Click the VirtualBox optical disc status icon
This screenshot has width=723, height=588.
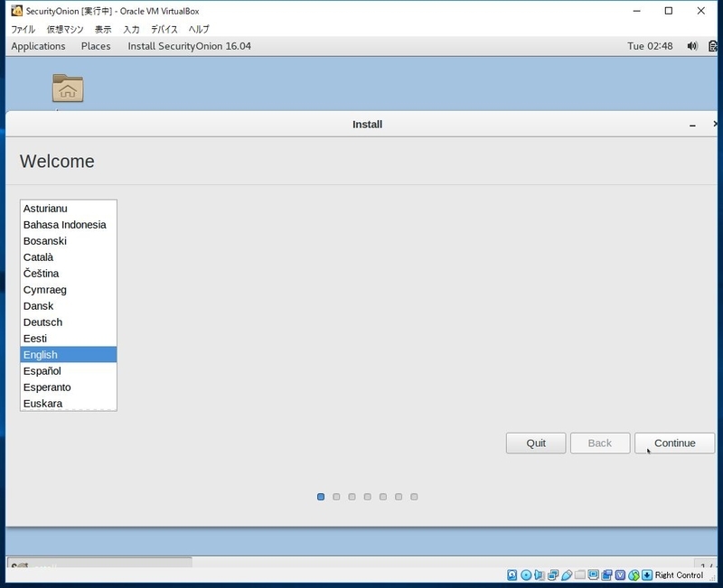526,574
